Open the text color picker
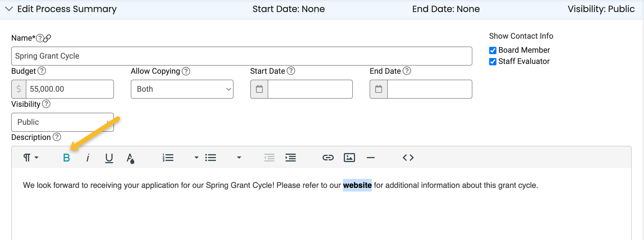The image size is (644, 240). click(130, 158)
